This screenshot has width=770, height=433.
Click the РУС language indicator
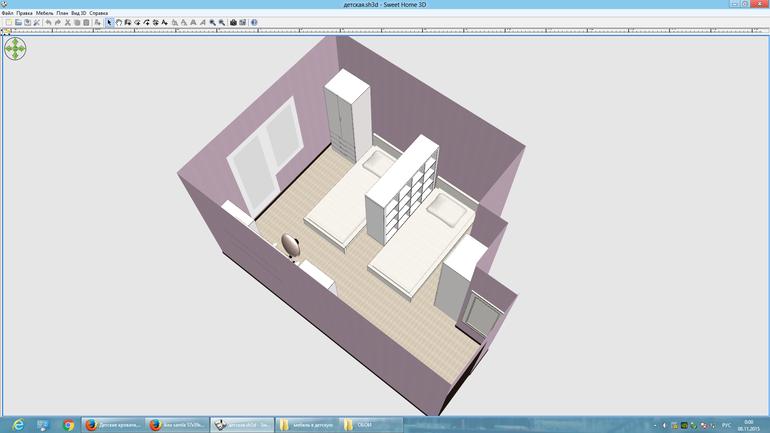coord(726,425)
